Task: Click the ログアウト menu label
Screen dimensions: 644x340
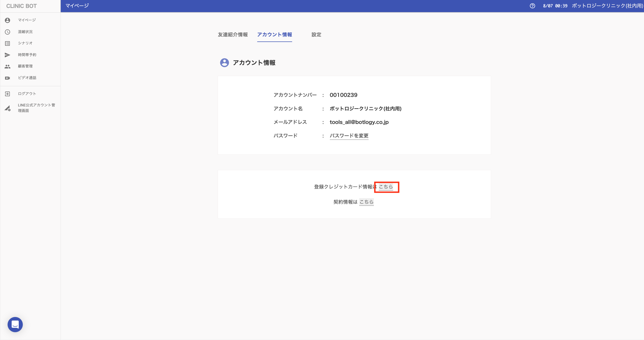Action: click(27, 94)
